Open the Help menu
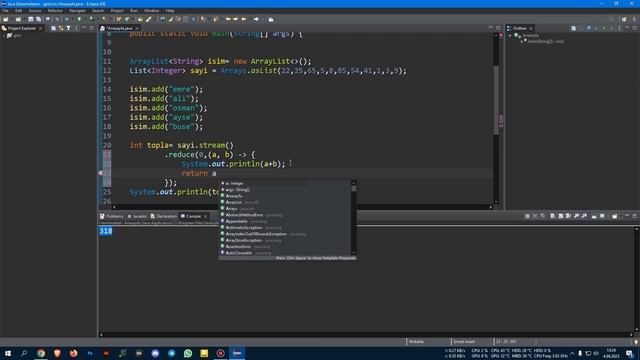 (x=170, y=11)
